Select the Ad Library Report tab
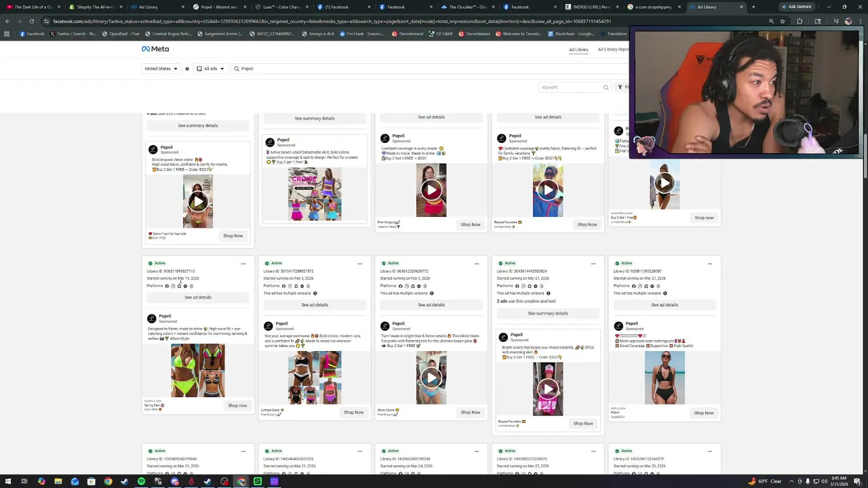The image size is (868, 488). (613, 49)
